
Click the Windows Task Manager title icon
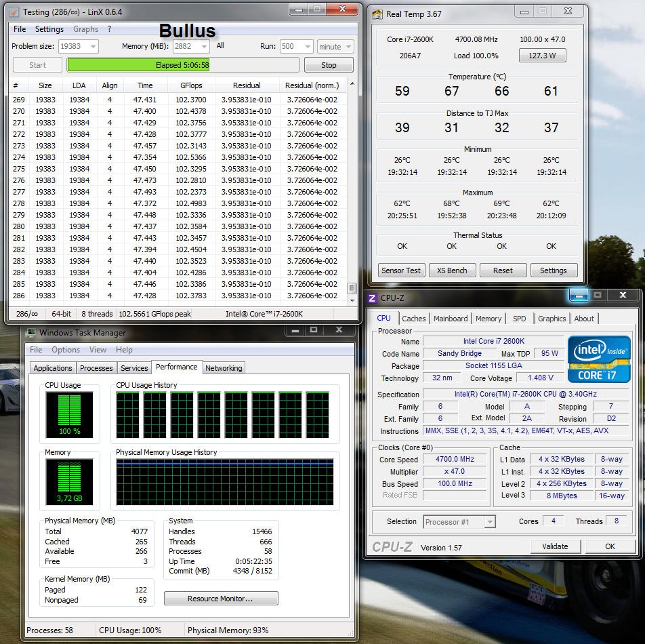coord(30,332)
